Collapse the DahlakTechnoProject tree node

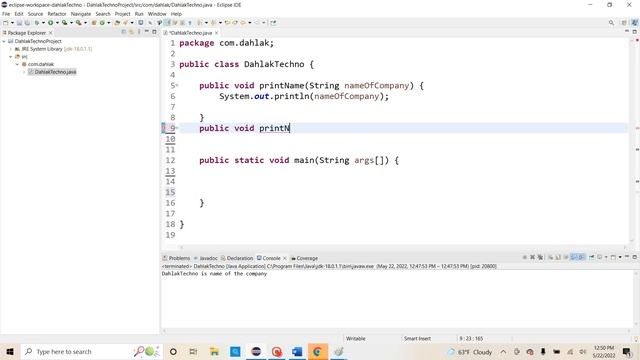click(4, 41)
